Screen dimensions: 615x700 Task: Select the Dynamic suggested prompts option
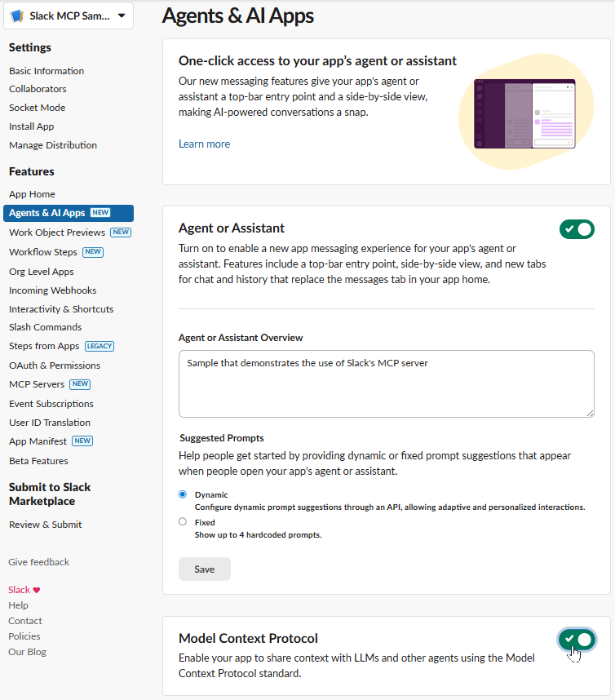[x=183, y=494]
